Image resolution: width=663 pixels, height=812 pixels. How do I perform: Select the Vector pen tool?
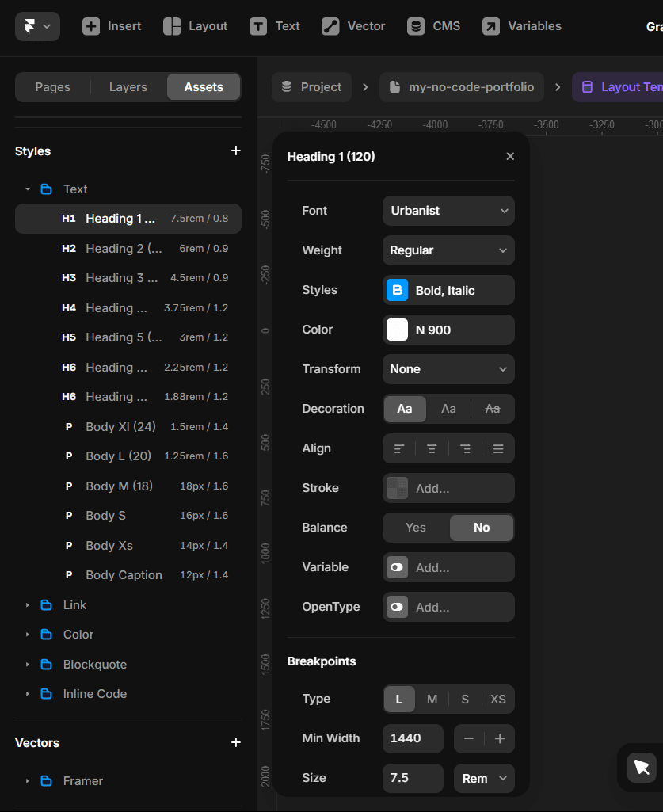[330, 26]
